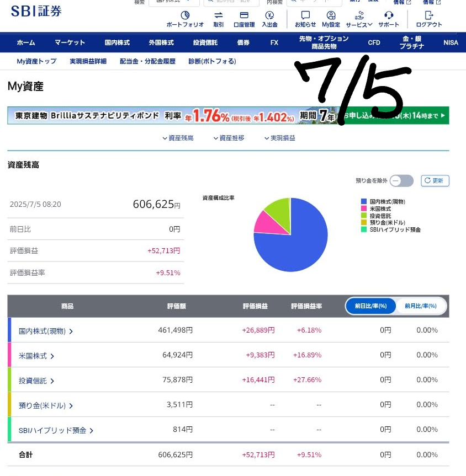Click 461,498円 valuation cell
Viewport: 466px width, 476px height.
pos(176,330)
